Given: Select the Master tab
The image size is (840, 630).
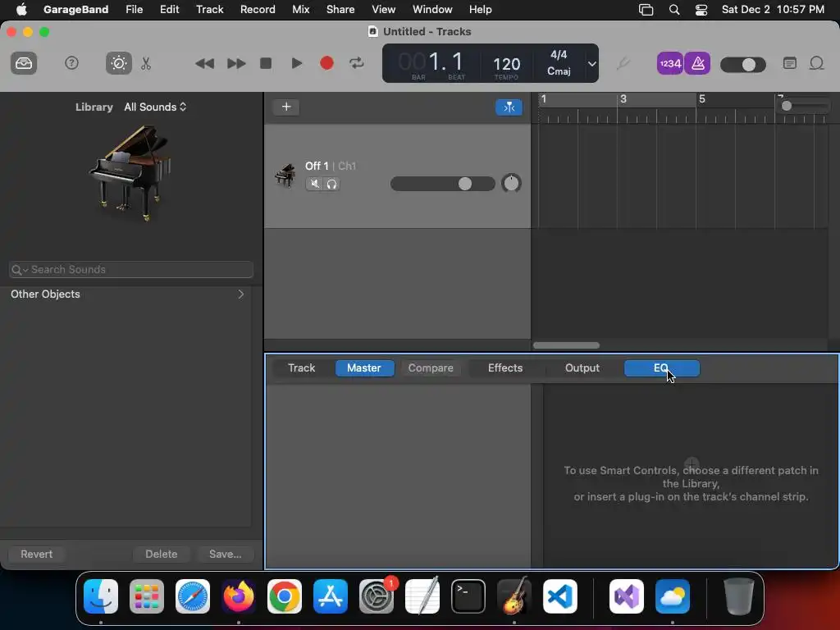Looking at the screenshot, I should pos(364,368).
